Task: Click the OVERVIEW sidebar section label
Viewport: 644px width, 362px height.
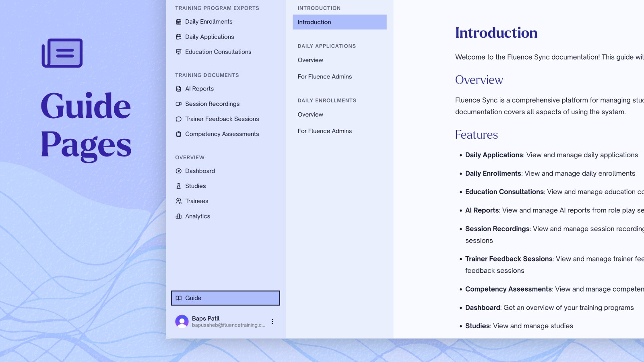Action: (190, 157)
